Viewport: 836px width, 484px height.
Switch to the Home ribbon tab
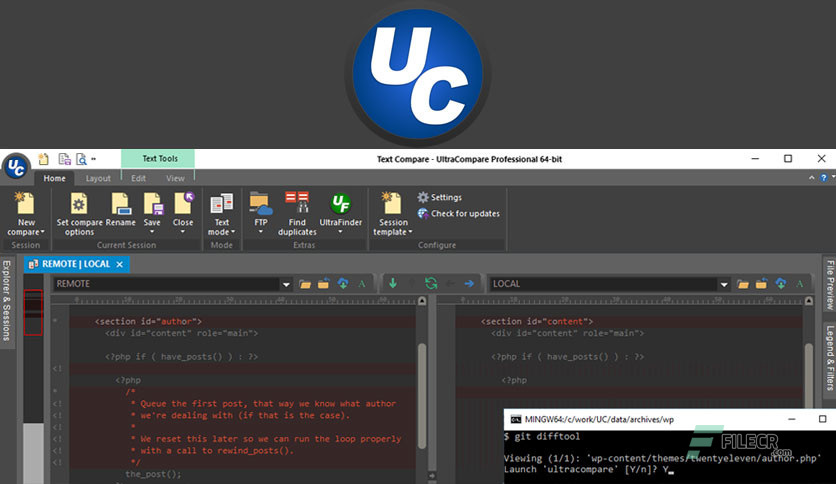click(54, 179)
